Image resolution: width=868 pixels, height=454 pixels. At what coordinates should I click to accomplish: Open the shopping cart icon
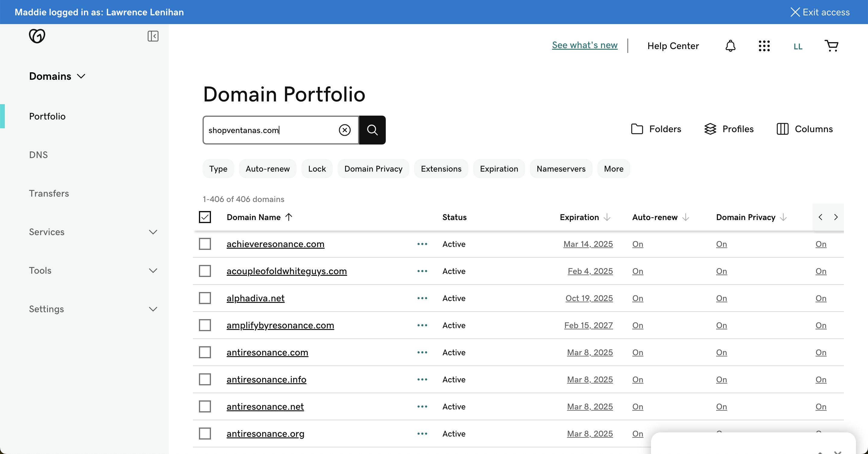point(832,45)
